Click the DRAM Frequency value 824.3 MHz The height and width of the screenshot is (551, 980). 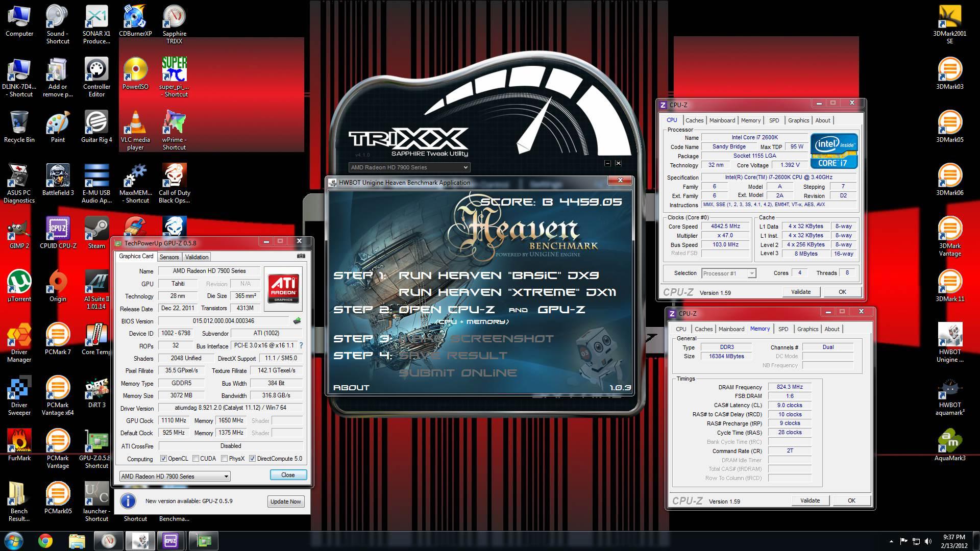790,387
